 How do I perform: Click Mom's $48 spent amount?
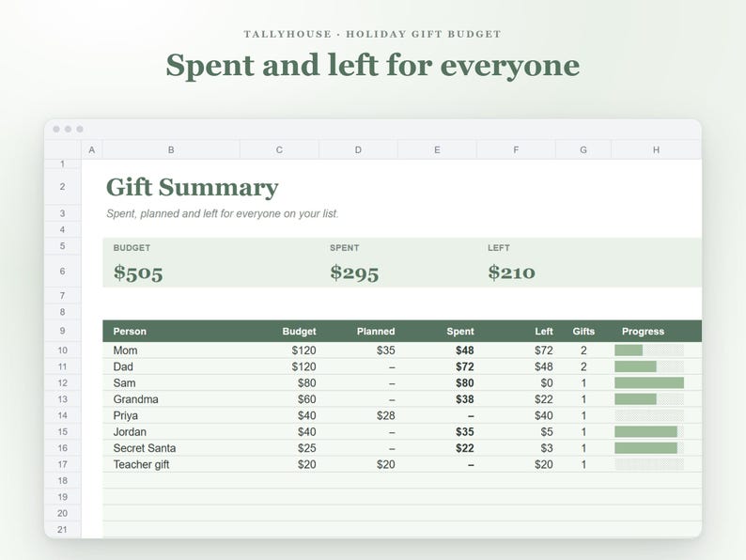465,350
